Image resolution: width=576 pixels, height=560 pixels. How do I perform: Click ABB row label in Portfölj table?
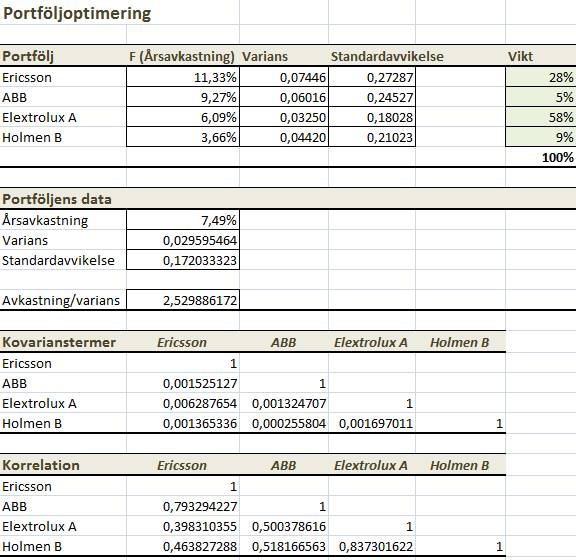pyautogui.click(x=14, y=97)
